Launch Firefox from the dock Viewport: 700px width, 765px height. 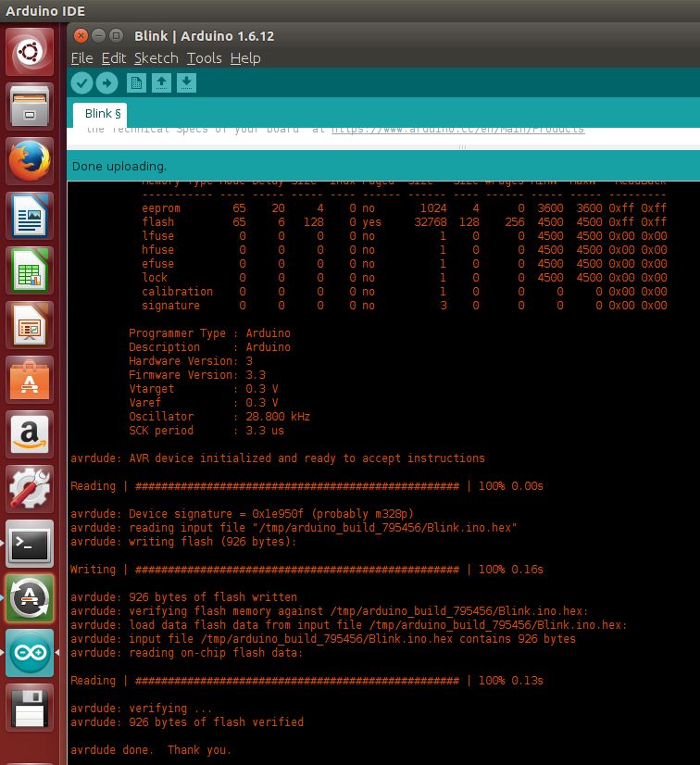pos(31,162)
